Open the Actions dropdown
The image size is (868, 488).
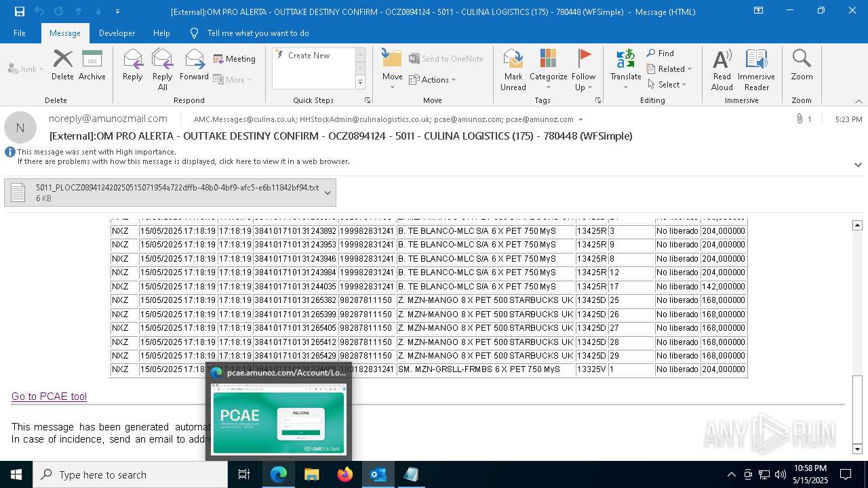click(x=433, y=80)
